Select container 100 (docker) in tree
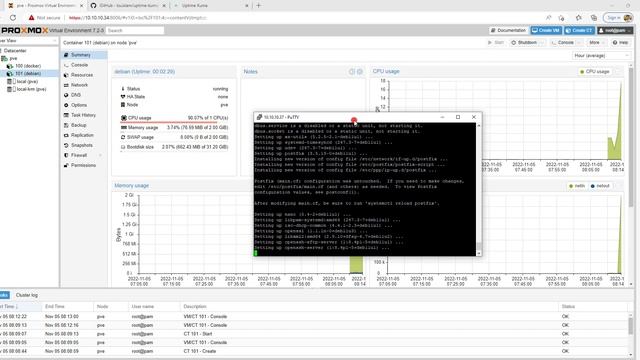The height and width of the screenshot is (360, 640). point(28,66)
